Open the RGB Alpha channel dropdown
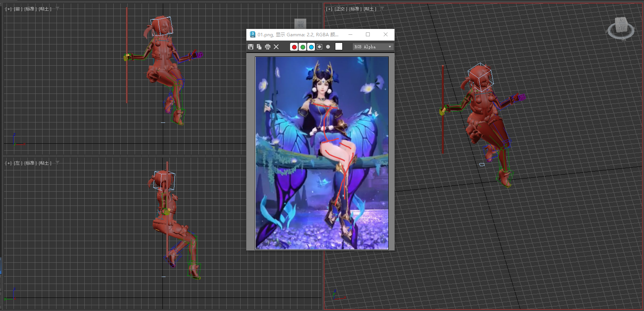 pyautogui.click(x=372, y=47)
